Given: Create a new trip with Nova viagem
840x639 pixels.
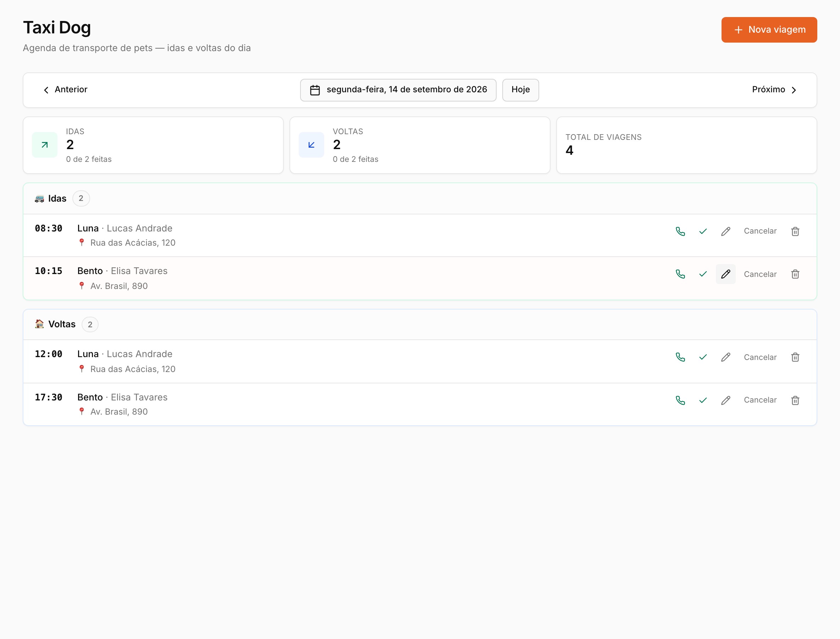Looking at the screenshot, I should click(x=769, y=30).
